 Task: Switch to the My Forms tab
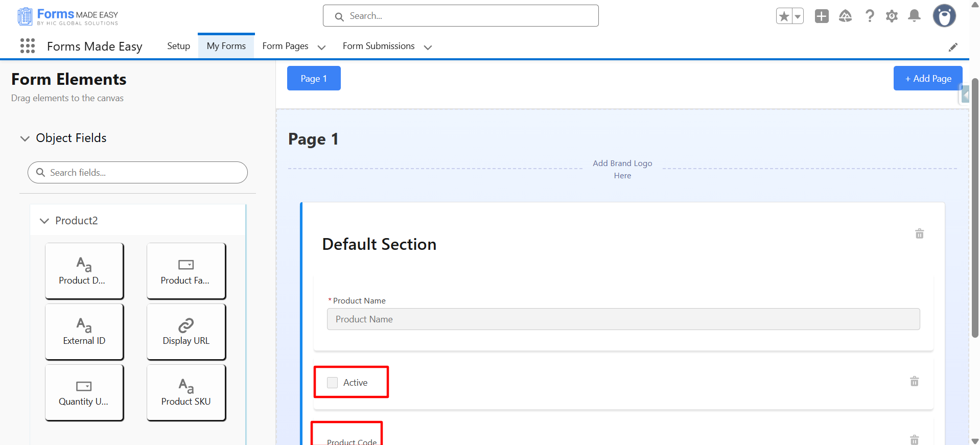click(x=226, y=46)
